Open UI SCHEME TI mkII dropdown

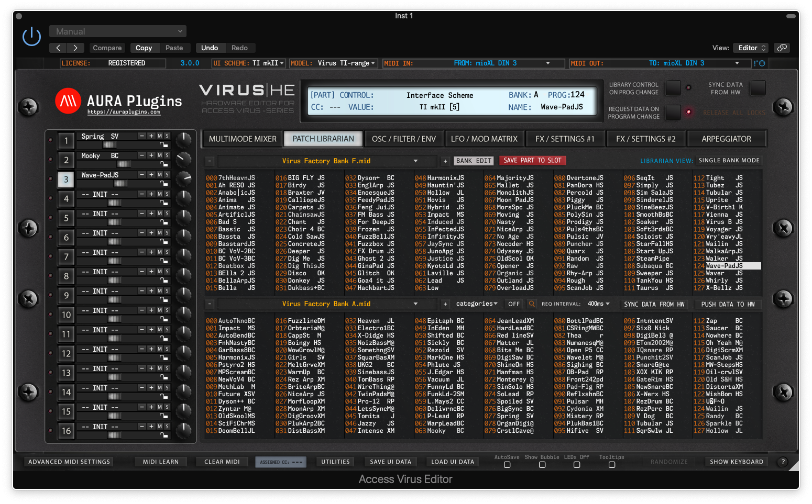click(x=248, y=63)
